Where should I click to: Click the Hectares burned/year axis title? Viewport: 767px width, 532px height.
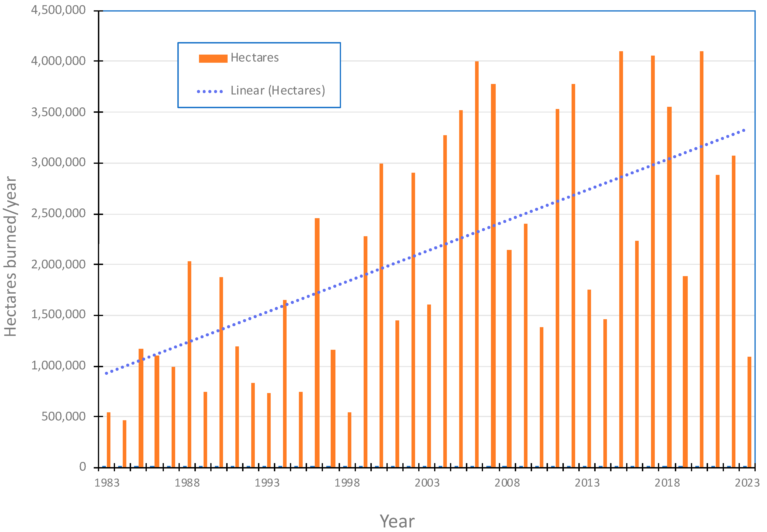point(10,256)
